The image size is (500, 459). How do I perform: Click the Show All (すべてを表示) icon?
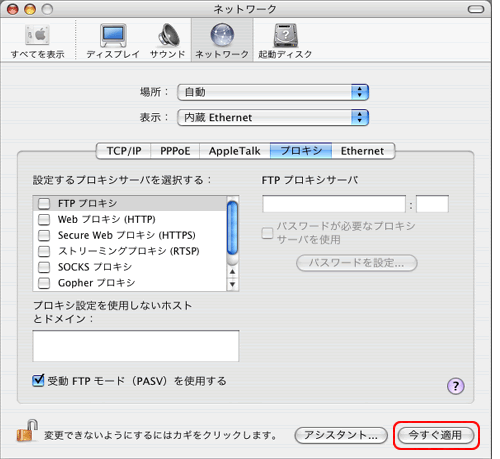click(37, 35)
